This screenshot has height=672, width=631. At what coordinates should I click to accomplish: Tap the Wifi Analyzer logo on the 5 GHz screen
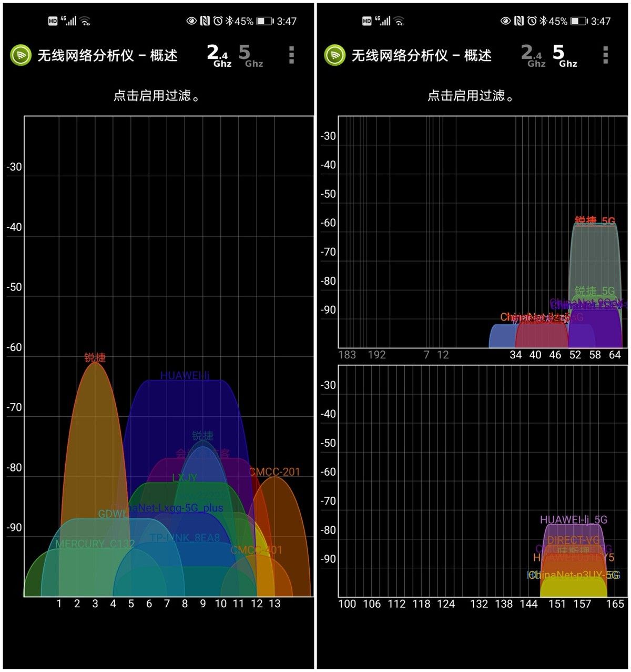[335, 55]
